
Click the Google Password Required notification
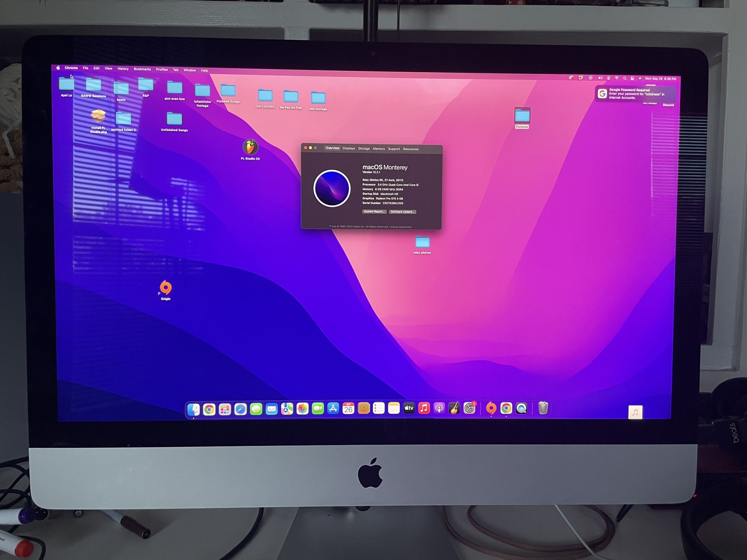pos(635,94)
